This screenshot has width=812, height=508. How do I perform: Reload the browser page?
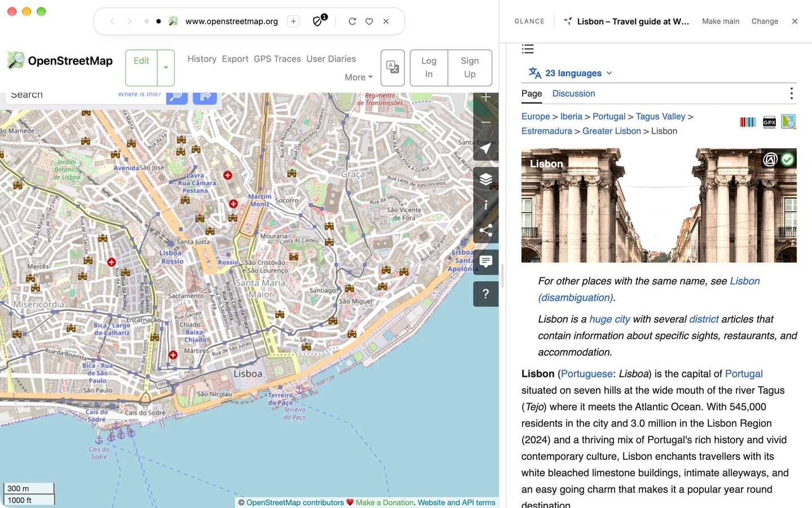click(352, 21)
